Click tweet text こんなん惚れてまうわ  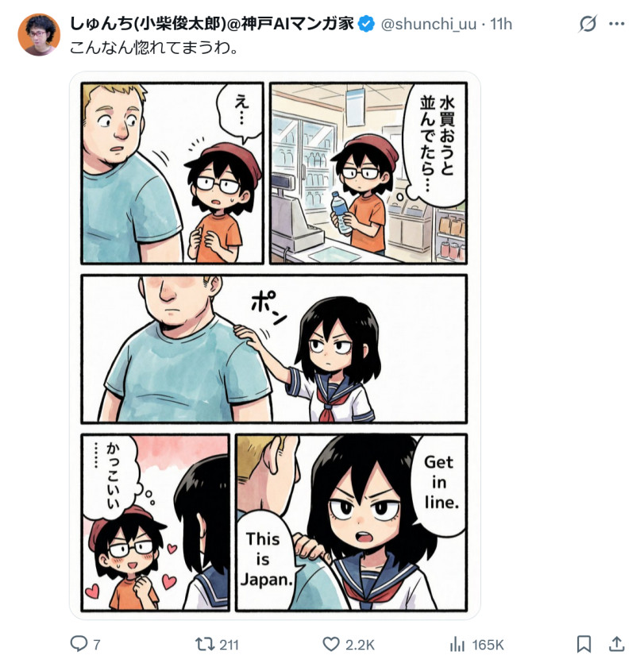154,47
